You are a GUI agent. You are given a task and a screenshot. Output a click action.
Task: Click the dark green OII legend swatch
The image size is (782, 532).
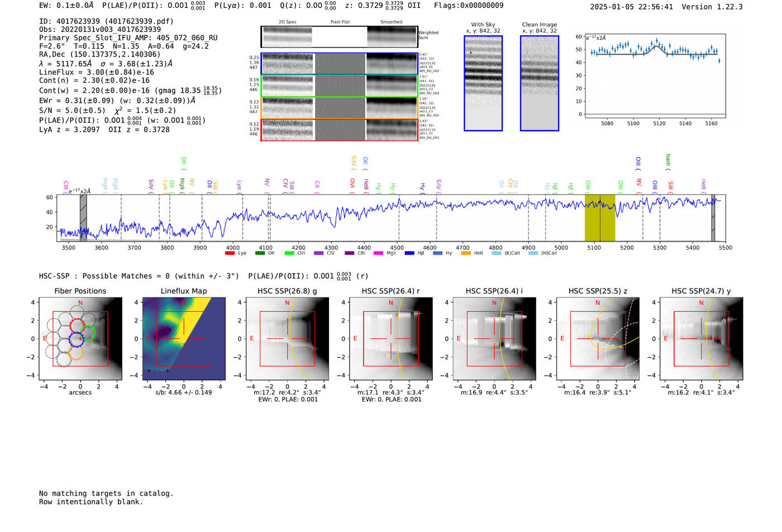[260, 253]
